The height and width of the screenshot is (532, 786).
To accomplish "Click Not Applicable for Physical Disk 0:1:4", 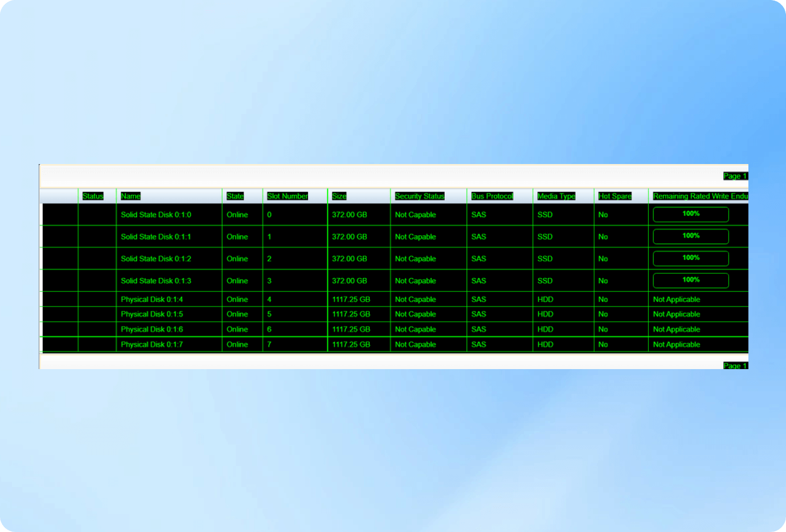I will pyautogui.click(x=677, y=300).
